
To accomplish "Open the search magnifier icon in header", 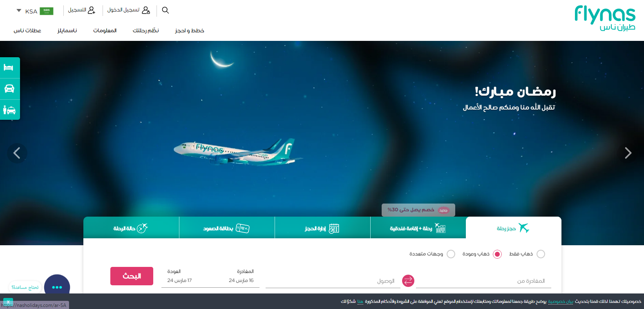I will [x=165, y=10].
